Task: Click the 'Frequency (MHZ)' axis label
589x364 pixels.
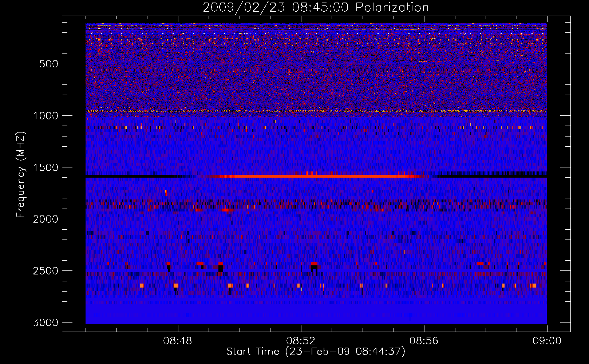Action: click(21, 175)
